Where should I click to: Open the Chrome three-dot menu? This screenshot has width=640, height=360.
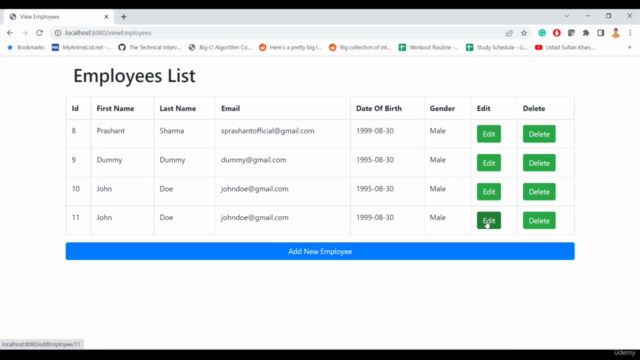(x=630, y=33)
